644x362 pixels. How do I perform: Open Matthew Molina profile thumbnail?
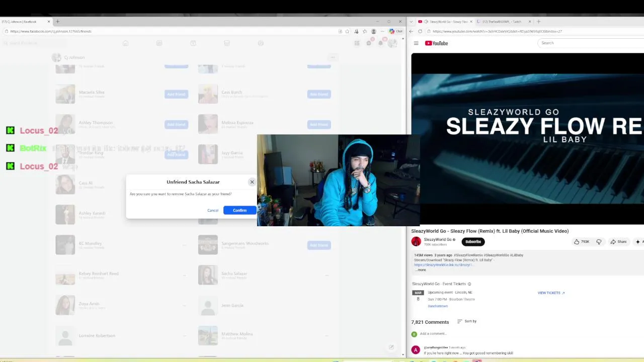pos(208,335)
